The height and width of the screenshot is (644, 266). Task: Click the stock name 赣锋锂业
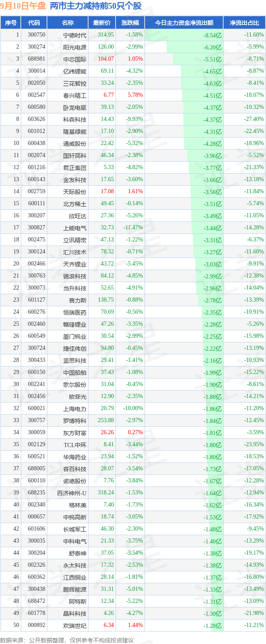75,324
